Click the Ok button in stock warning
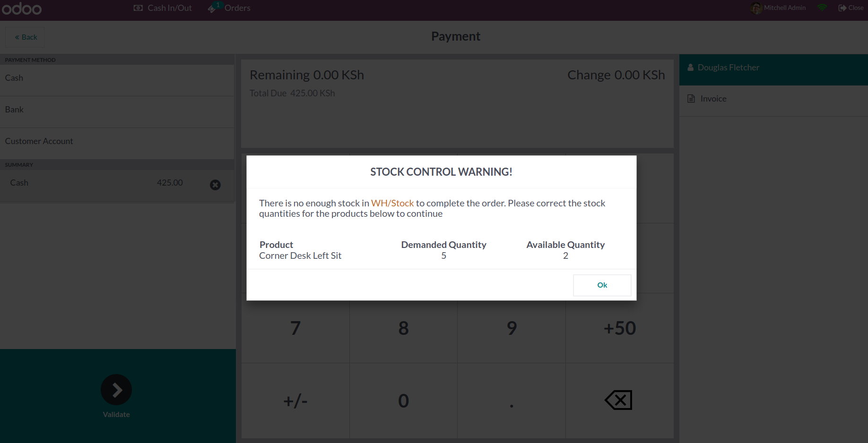The height and width of the screenshot is (443, 868). [602, 285]
